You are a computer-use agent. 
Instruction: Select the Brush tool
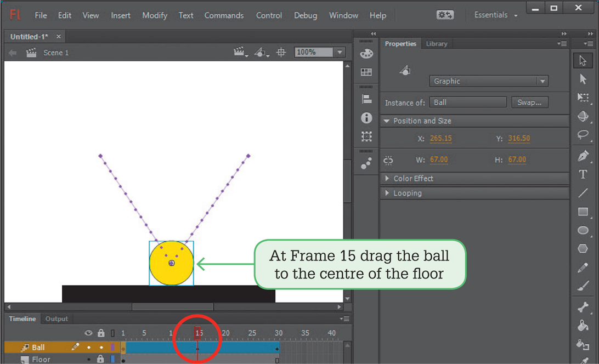(583, 286)
